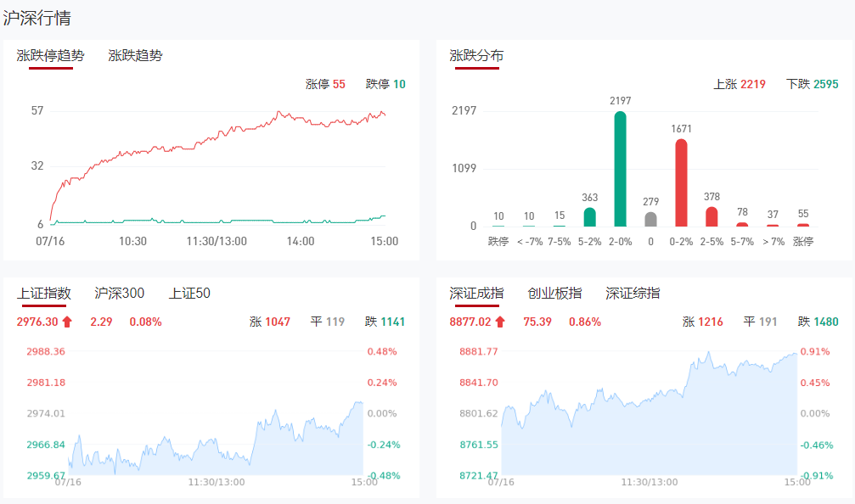Click the 涨跌分布 panel title
This screenshot has height=504, width=855.
tap(476, 56)
